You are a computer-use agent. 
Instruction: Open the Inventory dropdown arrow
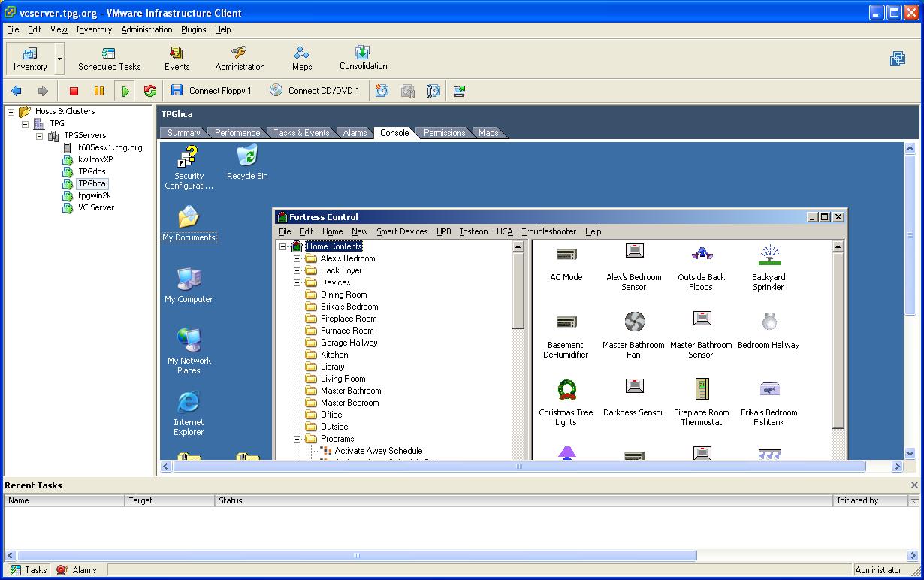click(x=60, y=59)
